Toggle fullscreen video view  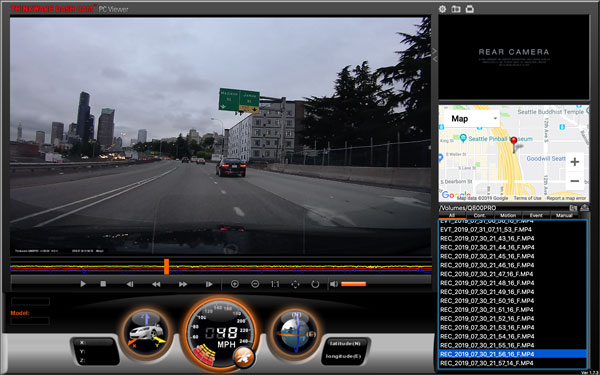[x=295, y=284]
